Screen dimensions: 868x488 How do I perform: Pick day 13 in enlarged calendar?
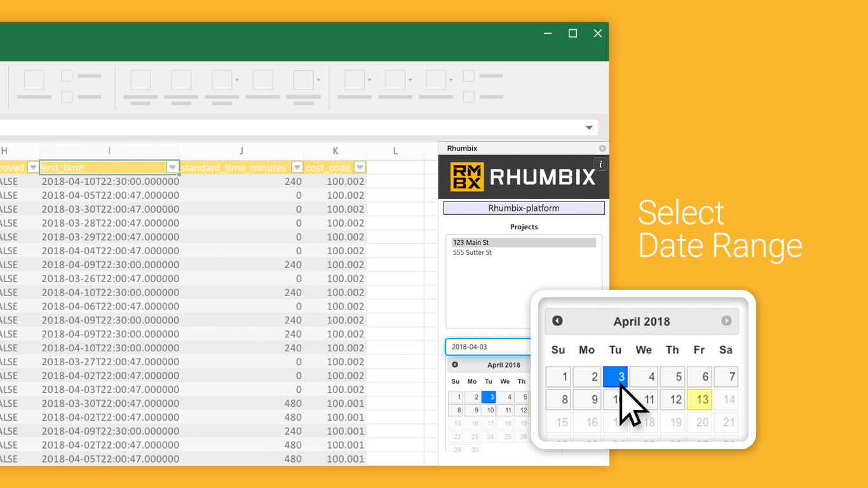[699, 400]
